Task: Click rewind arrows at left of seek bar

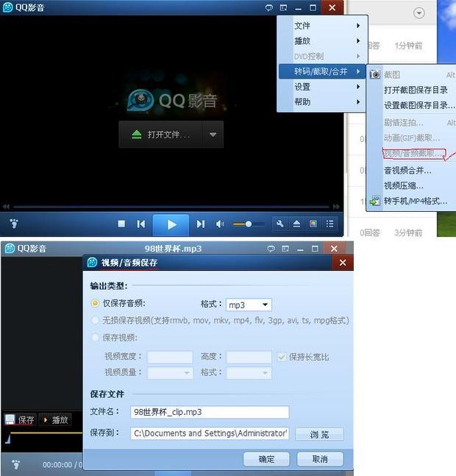Action: click(x=7, y=207)
